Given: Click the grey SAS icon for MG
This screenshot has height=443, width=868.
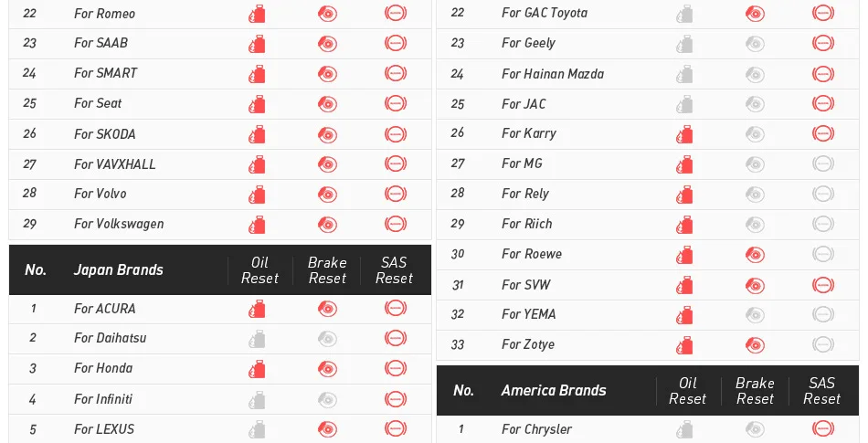Looking at the screenshot, I should point(823,163).
